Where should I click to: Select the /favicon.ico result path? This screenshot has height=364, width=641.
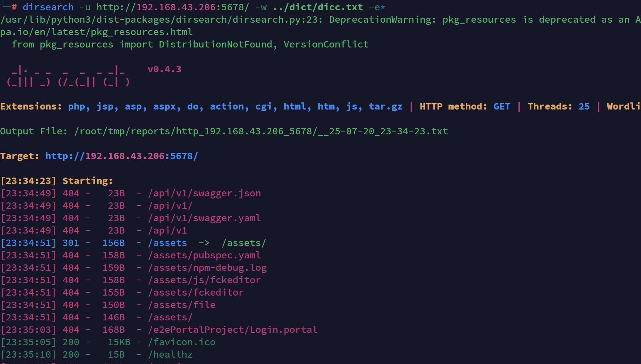(x=182, y=342)
